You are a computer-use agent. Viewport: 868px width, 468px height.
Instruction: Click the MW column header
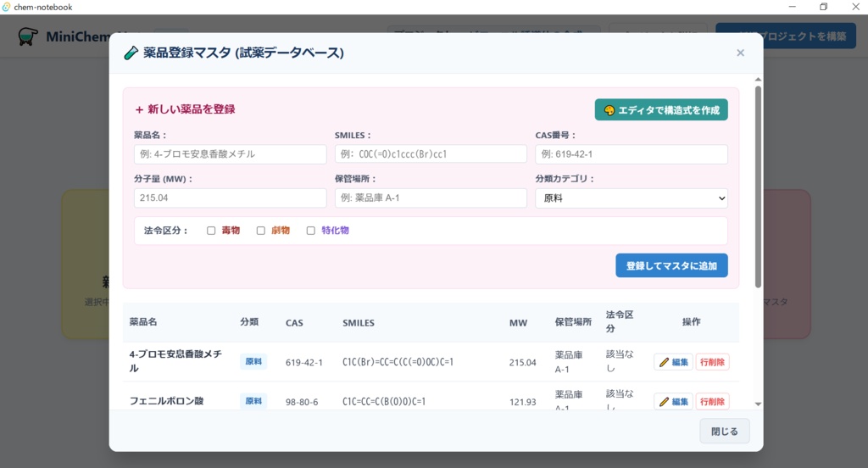tap(518, 323)
